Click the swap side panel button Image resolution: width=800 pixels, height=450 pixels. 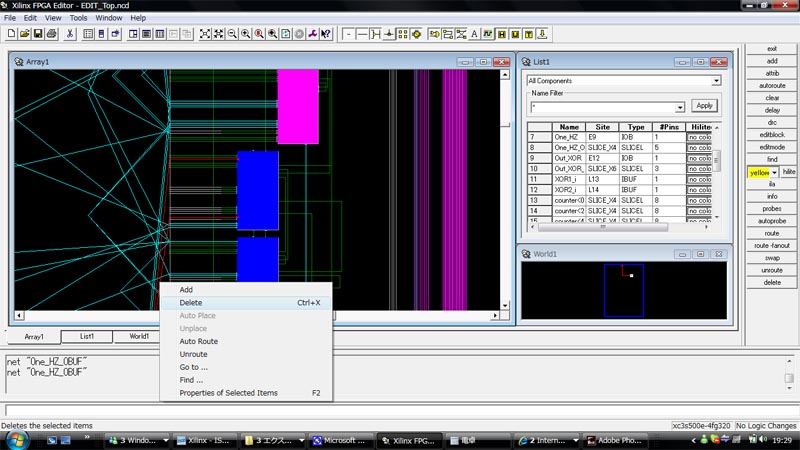(x=771, y=258)
